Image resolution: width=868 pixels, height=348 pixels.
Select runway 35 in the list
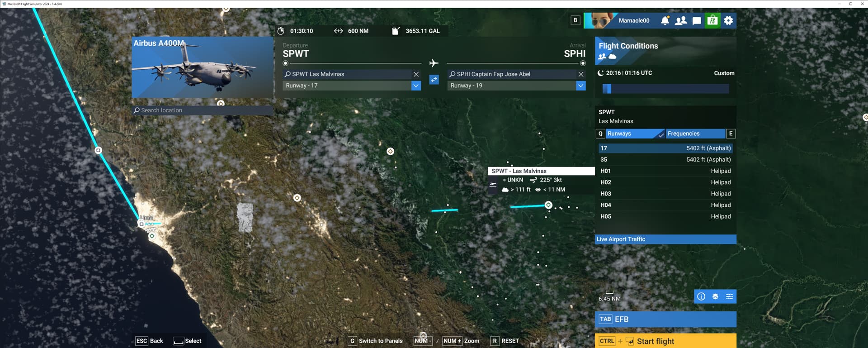point(665,159)
